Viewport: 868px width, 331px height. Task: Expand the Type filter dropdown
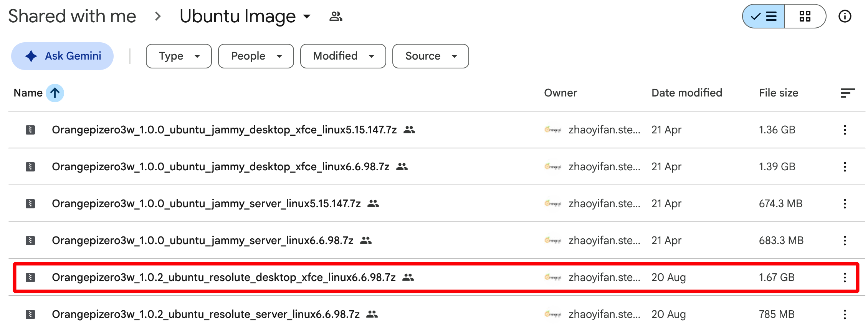[x=179, y=56]
